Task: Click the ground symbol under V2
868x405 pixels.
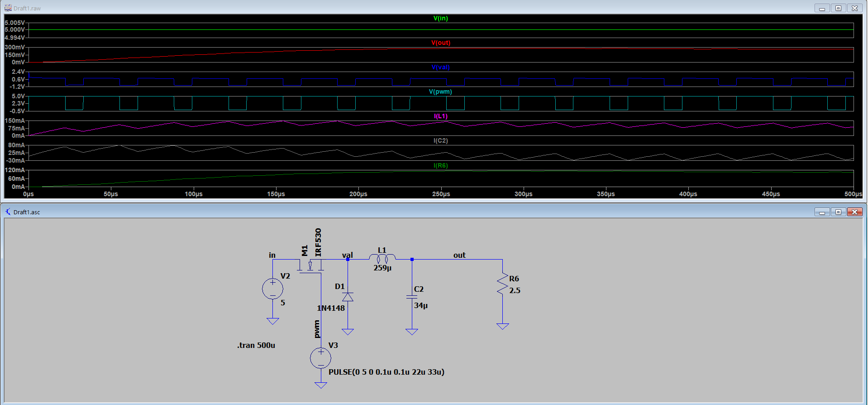Action: tap(273, 321)
